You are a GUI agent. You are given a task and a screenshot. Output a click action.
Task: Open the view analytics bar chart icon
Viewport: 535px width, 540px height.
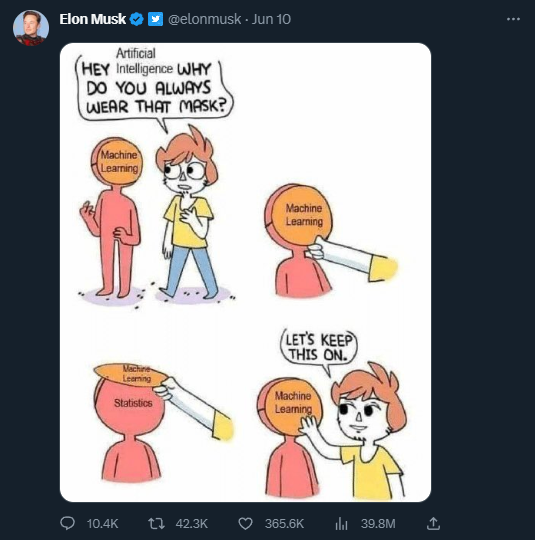(341, 524)
